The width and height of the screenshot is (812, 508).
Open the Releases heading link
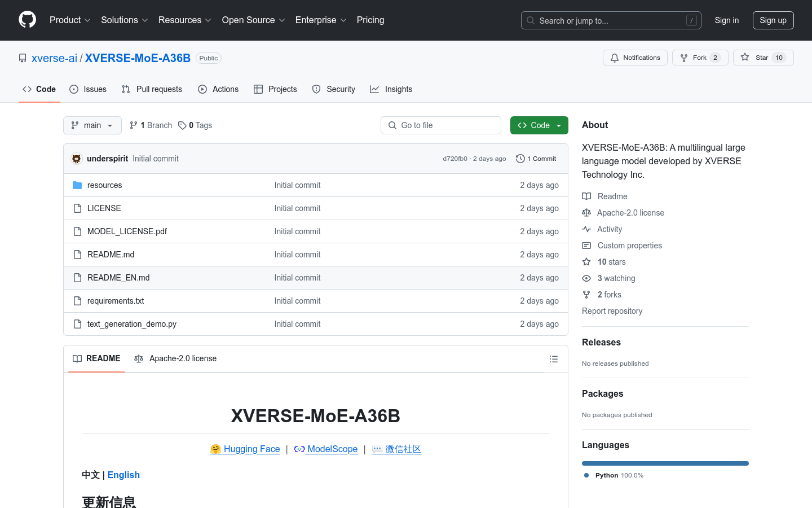601,342
